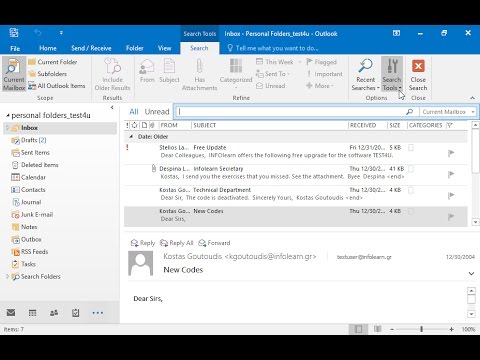Click Reply All in reading pane
480x360 pixels.
coord(177,243)
